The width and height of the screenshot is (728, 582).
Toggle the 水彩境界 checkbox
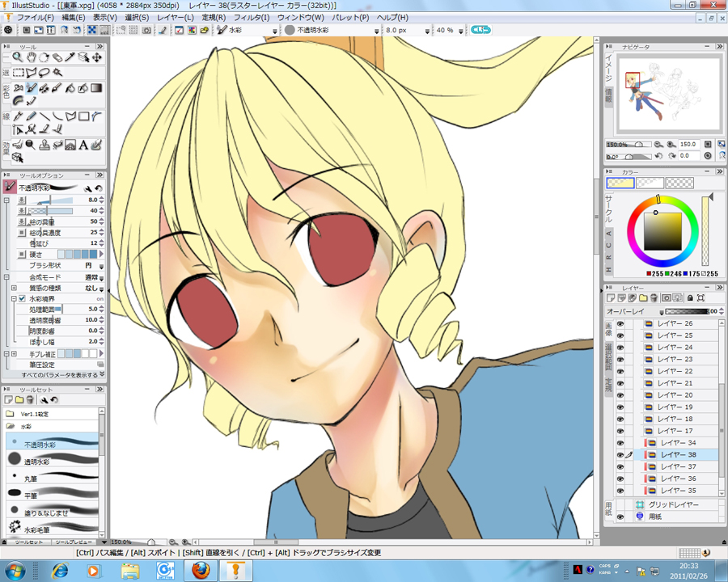click(x=22, y=298)
